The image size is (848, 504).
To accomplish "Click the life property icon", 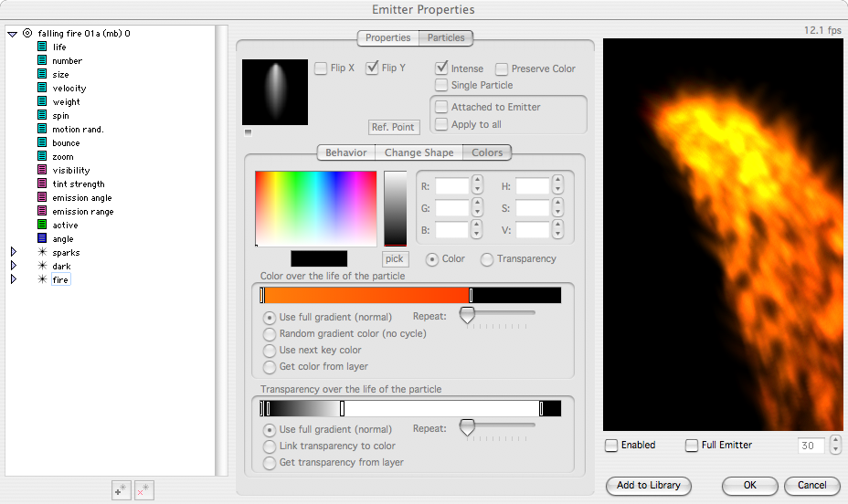I will pos(42,47).
